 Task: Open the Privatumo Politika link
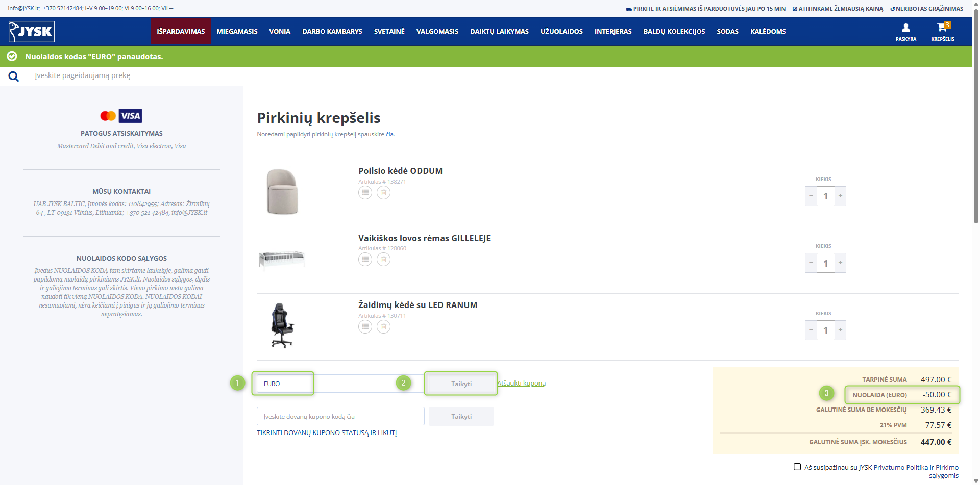(901, 467)
